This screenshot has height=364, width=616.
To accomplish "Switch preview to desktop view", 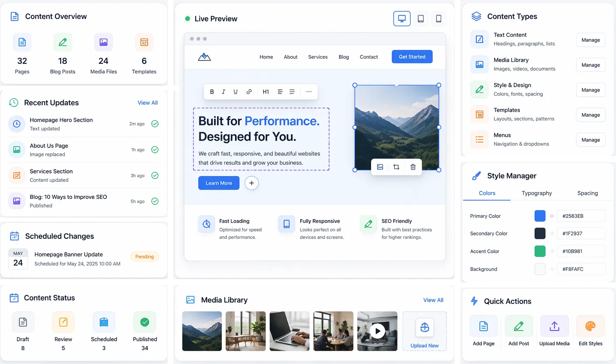I will (x=402, y=18).
